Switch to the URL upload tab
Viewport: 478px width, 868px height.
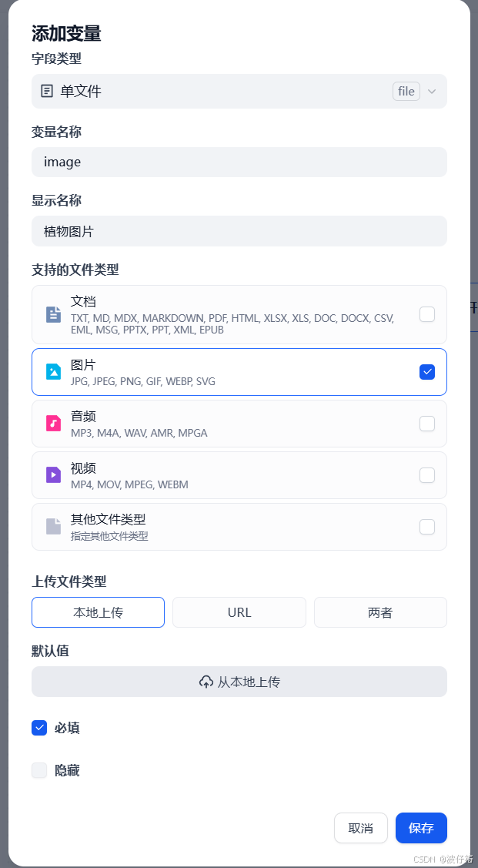coord(239,612)
